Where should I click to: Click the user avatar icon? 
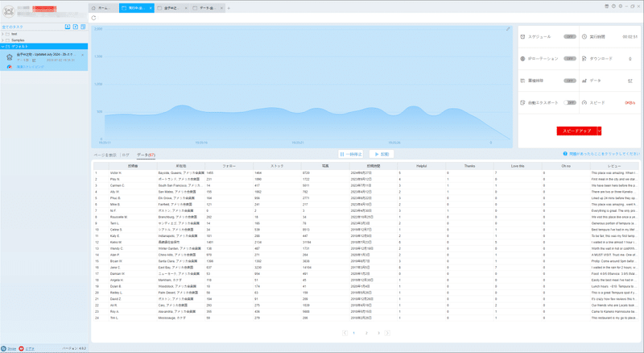(x=9, y=11)
